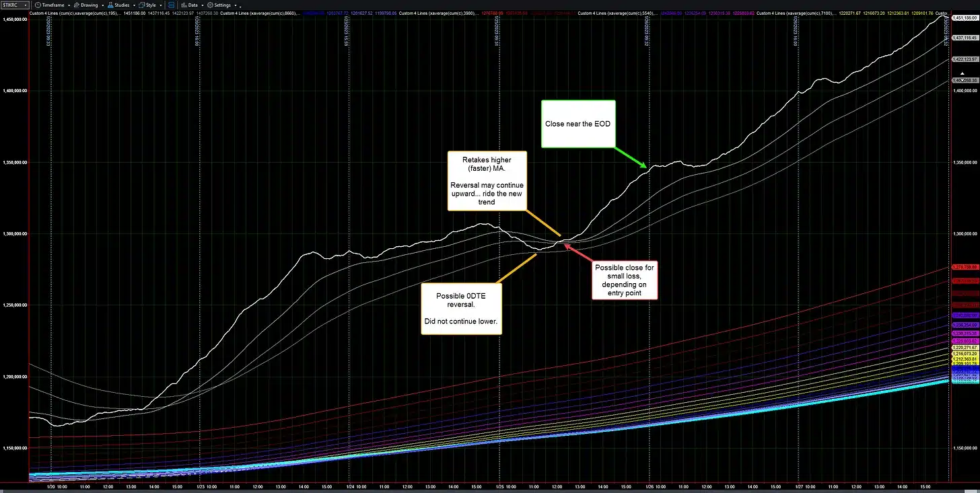Viewport: 980px width, 493px height.
Task: Click study value 1201627.52 in header
Action: (361, 13)
